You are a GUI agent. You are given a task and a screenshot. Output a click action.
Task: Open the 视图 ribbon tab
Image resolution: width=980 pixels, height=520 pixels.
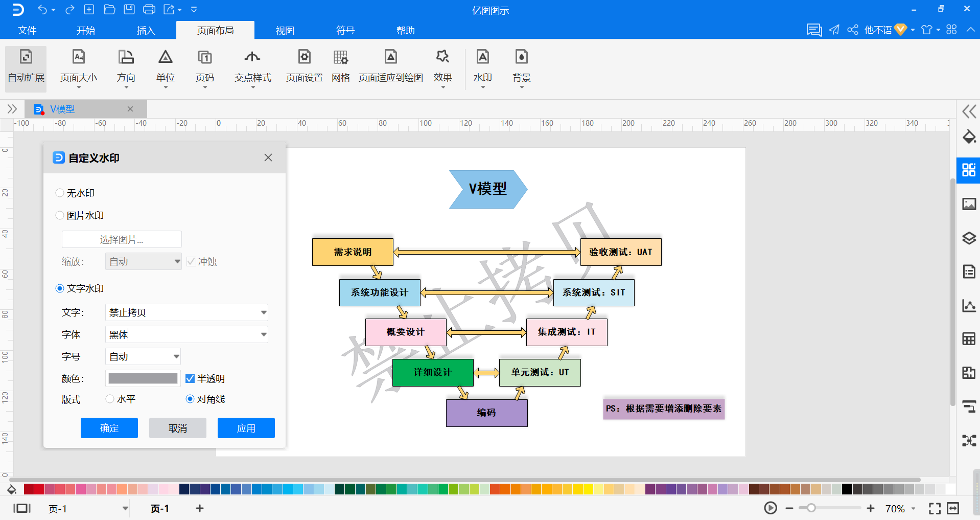tap(285, 30)
